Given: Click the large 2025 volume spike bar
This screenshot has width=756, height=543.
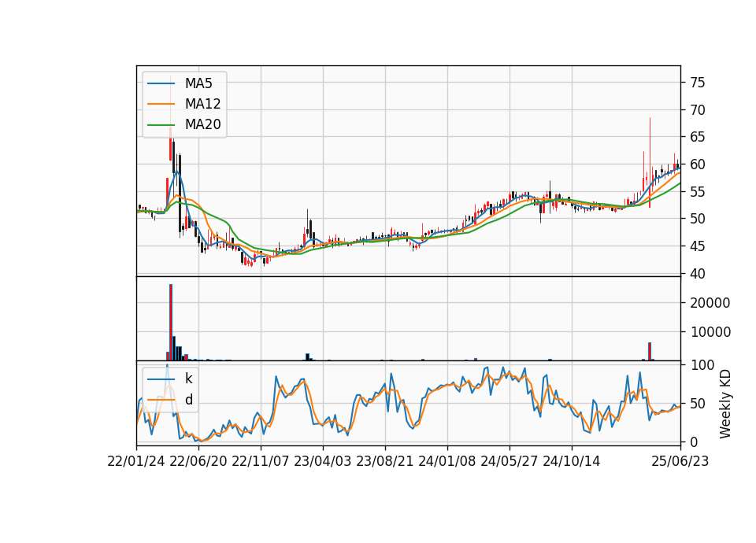Looking at the screenshot, I should point(650,351).
